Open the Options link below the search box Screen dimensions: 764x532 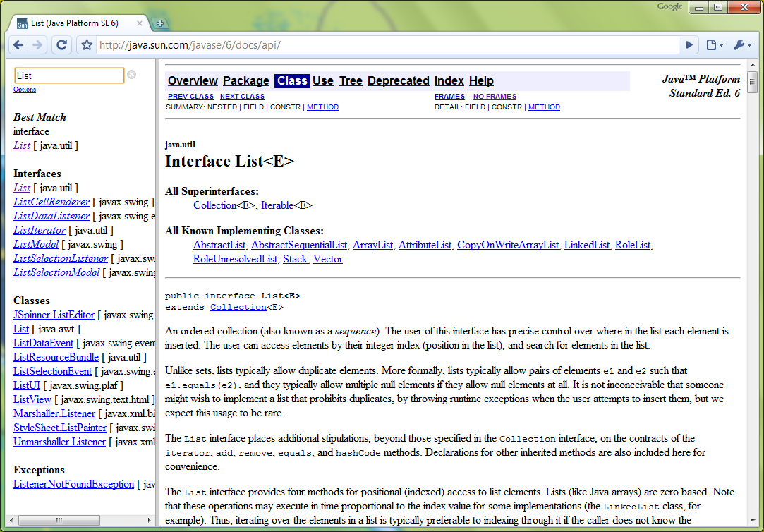point(25,89)
